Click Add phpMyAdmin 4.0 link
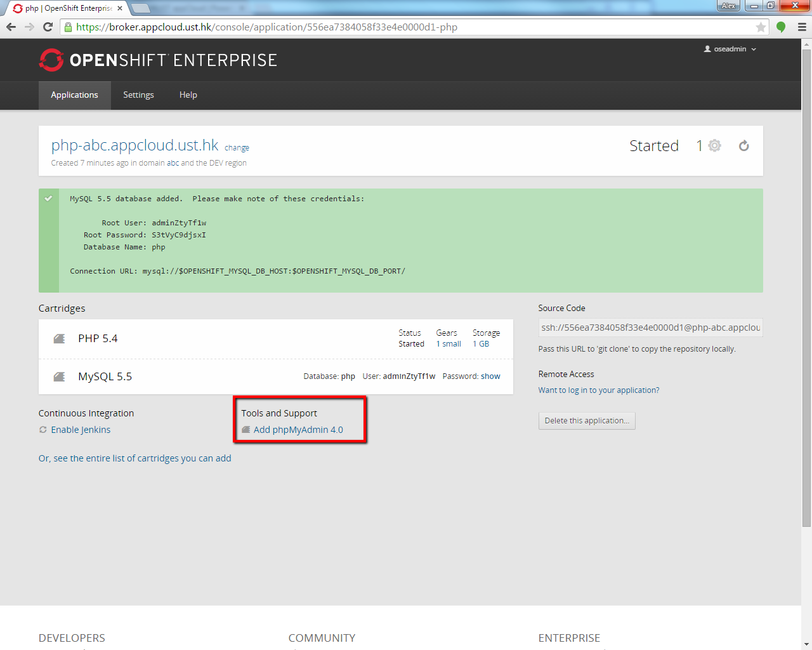 coord(298,430)
